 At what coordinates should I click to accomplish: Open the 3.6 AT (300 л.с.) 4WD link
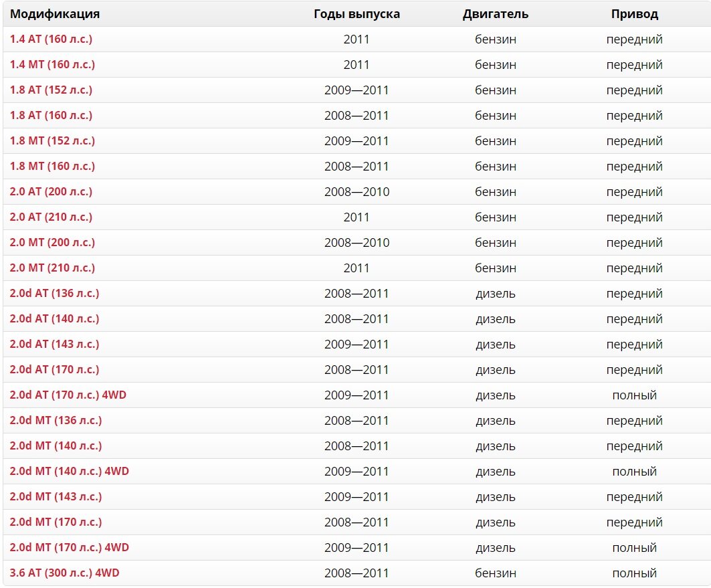coord(64,573)
